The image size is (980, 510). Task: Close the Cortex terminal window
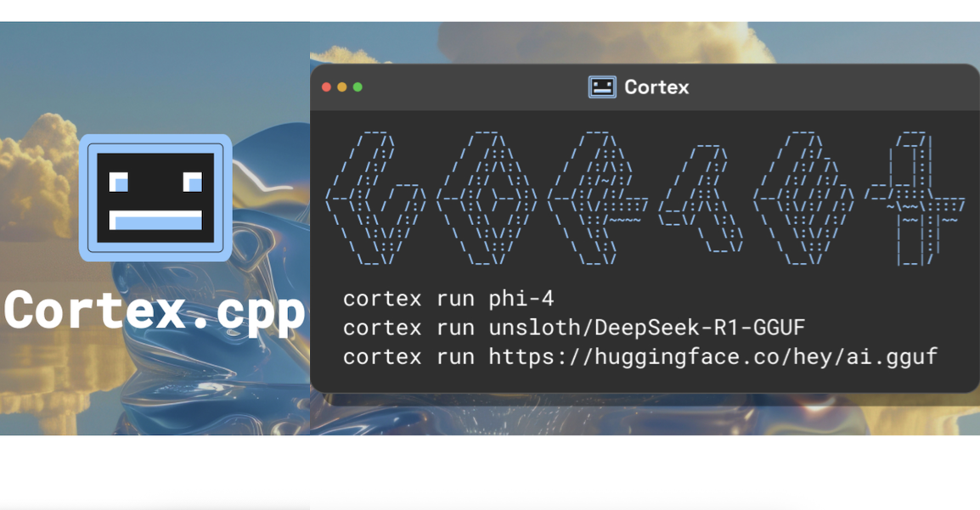coord(326,87)
